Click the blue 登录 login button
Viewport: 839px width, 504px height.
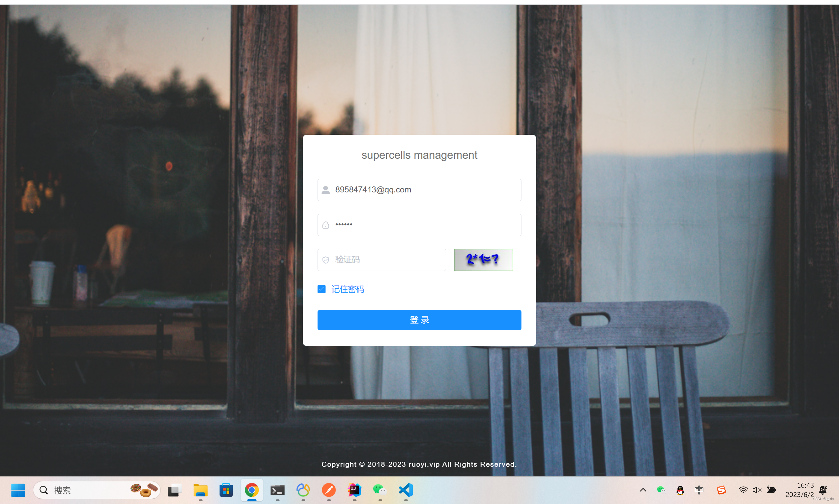[419, 320]
